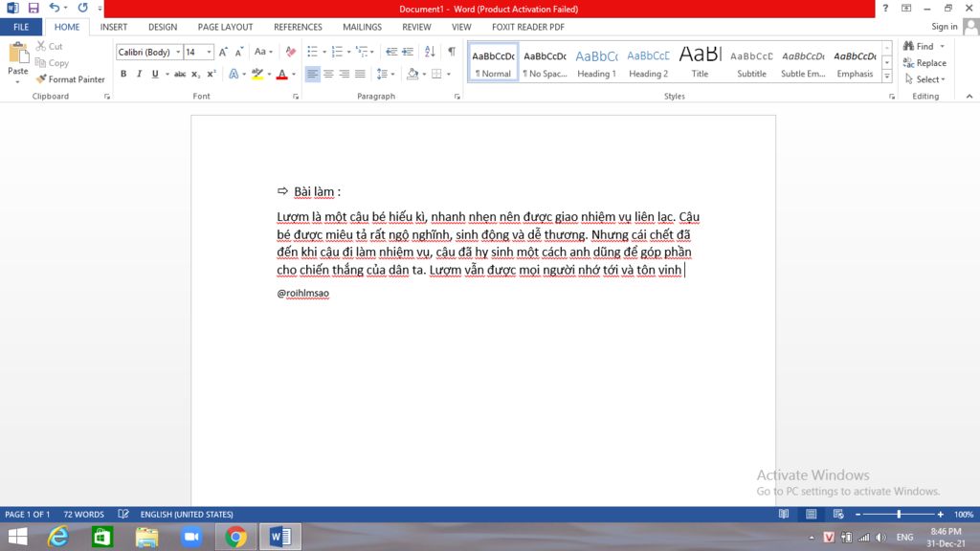This screenshot has width=980, height=551.
Task: Open the FILE tab
Action: pos(21,27)
